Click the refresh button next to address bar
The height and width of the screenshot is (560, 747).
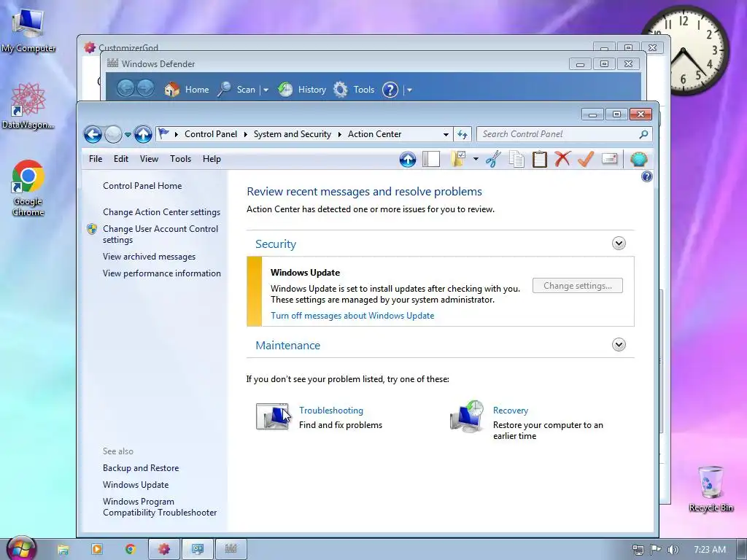click(462, 134)
